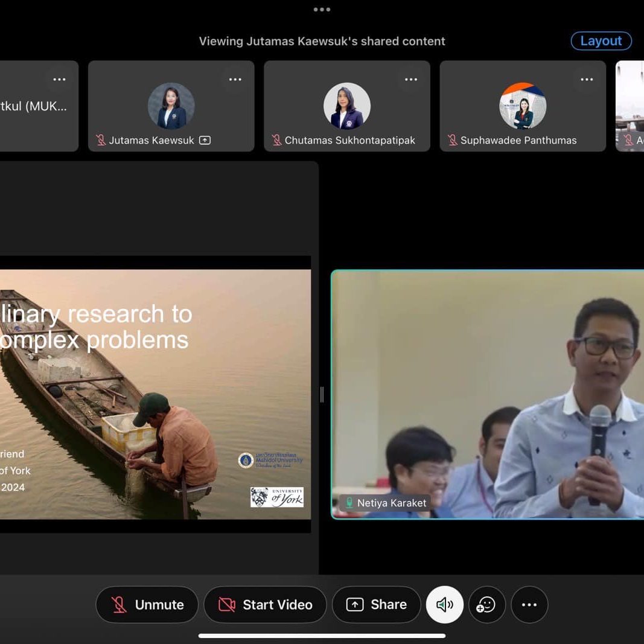Click Chutamas Sukhontapatipak's profile avatar
The image size is (644, 644).
(x=346, y=106)
